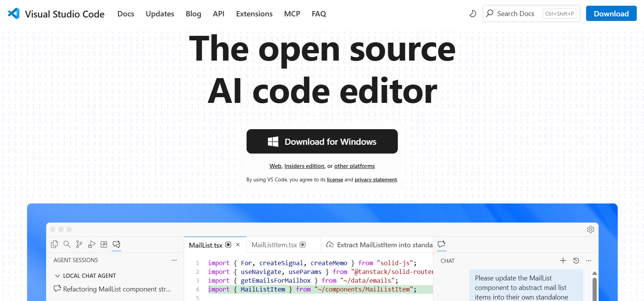Select the Chat sessions icon in the sidebar

(x=117, y=244)
